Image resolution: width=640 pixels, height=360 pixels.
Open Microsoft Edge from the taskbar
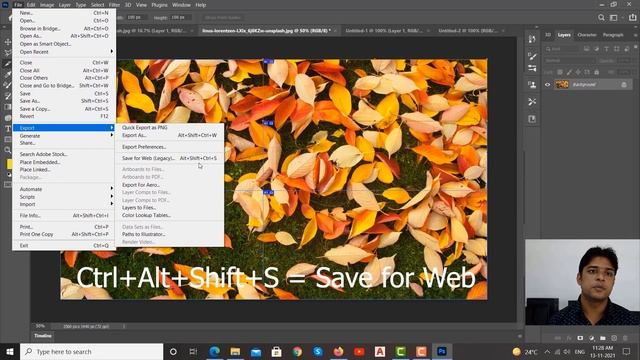(x=214, y=351)
